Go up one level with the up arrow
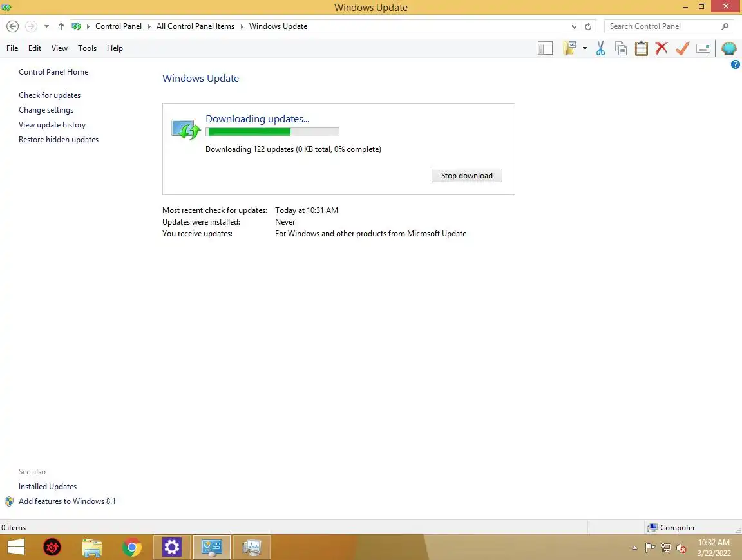The image size is (742, 560). pyautogui.click(x=61, y=26)
